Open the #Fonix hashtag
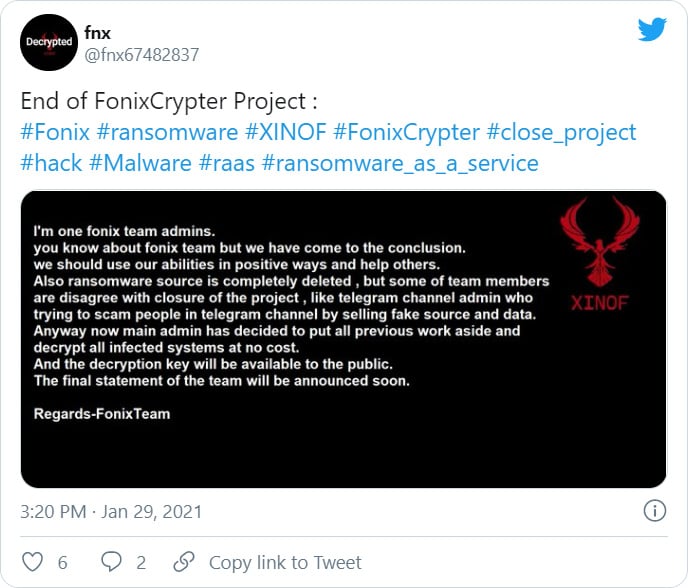This screenshot has height=588, width=688. click(x=55, y=132)
